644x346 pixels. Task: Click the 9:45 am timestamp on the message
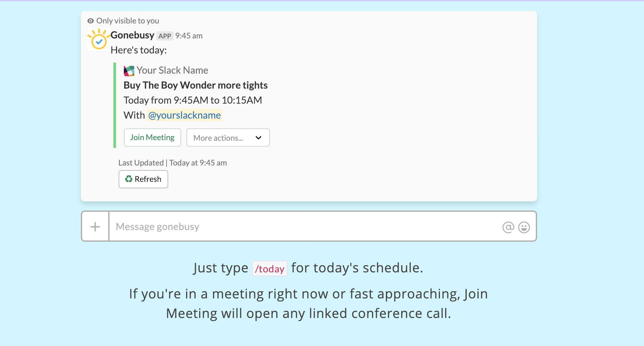pos(189,36)
